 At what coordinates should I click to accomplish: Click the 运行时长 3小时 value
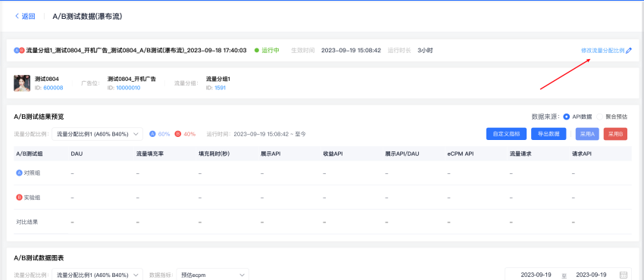click(425, 51)
